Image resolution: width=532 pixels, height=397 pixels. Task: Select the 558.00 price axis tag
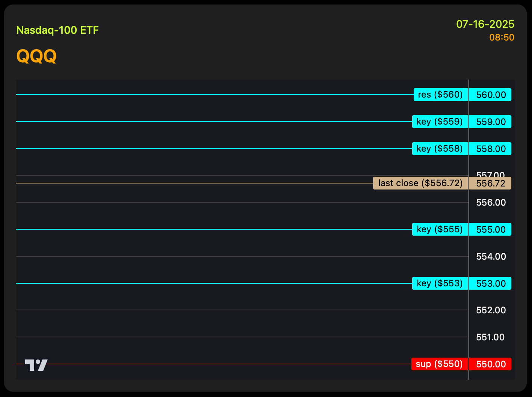tap(491, 149)
